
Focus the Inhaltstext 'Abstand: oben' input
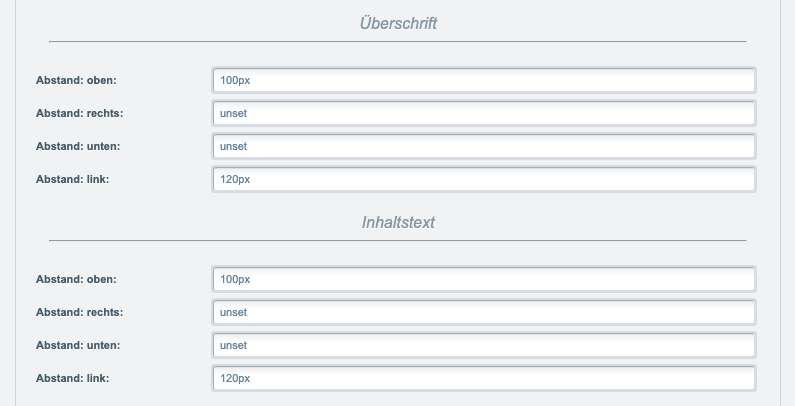coord(484,279)
